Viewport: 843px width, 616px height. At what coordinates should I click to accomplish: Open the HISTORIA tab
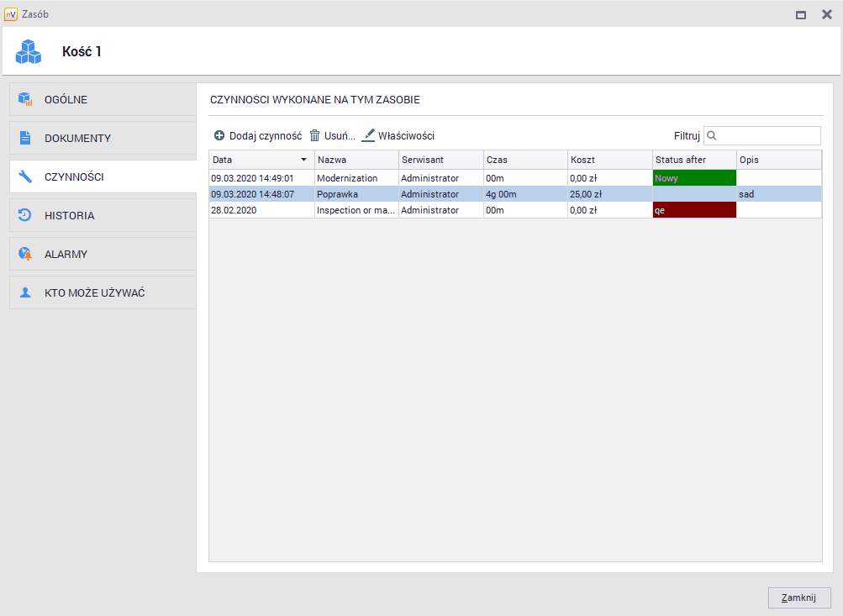(69, 216)
